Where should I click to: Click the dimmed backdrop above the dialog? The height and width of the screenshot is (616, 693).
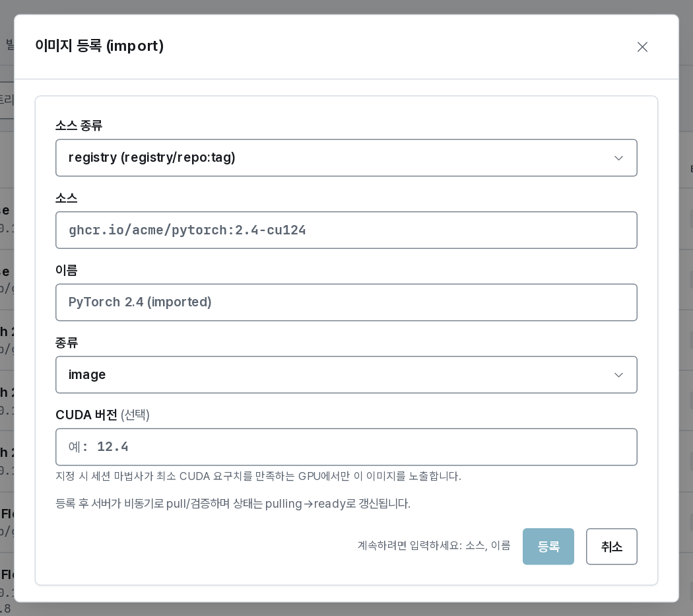point(346,6)
